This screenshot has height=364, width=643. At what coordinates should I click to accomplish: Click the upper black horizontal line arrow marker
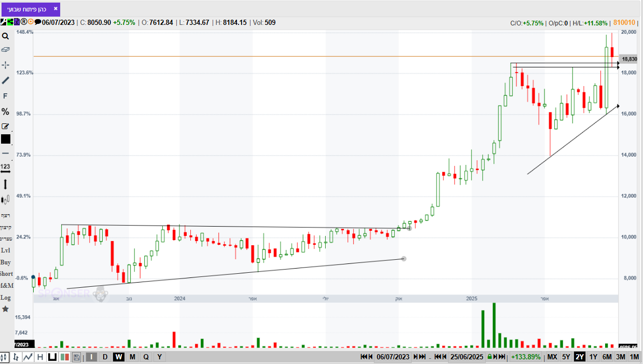618,63
